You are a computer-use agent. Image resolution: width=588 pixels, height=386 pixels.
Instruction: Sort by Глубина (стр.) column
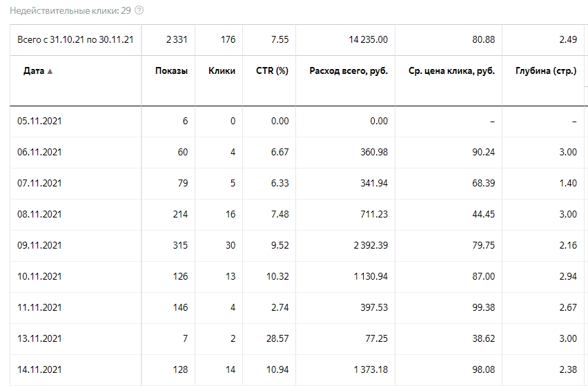pyautogui.click(x=546, y=71)
